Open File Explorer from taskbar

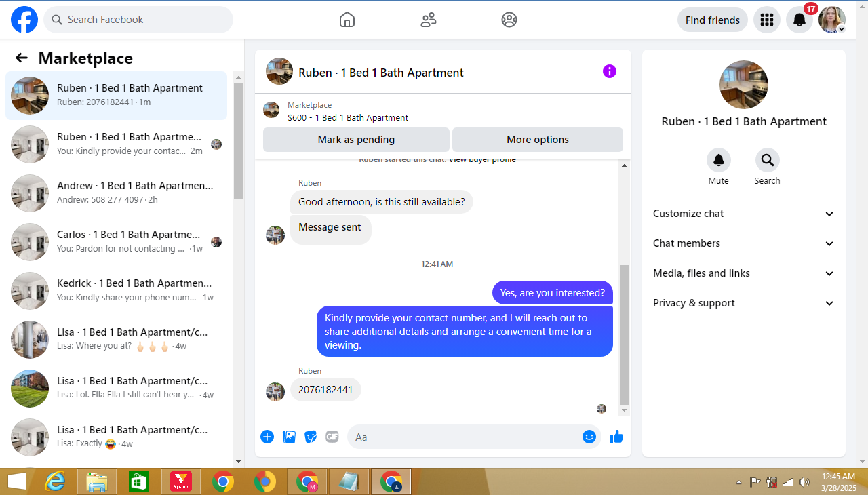(x=97, y=481)
